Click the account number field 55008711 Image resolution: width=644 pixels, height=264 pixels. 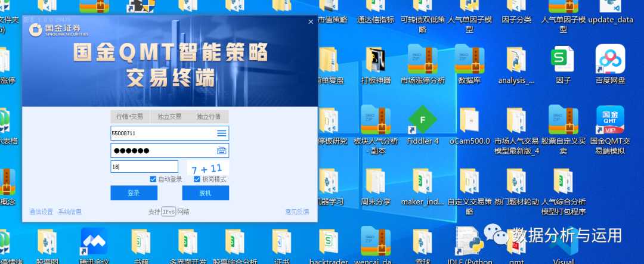[169, 133]
